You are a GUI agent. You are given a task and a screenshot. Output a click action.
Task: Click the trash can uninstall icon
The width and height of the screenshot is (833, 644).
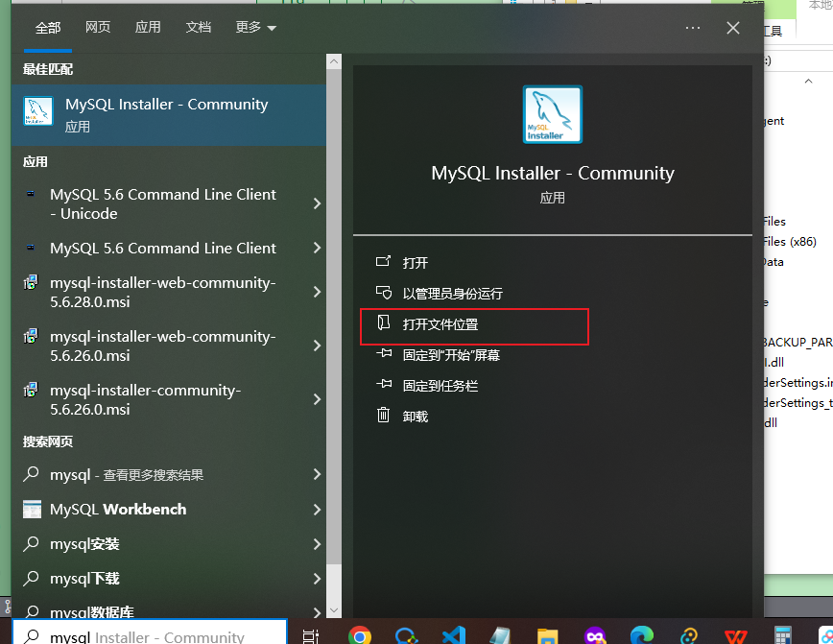(383, 415)
